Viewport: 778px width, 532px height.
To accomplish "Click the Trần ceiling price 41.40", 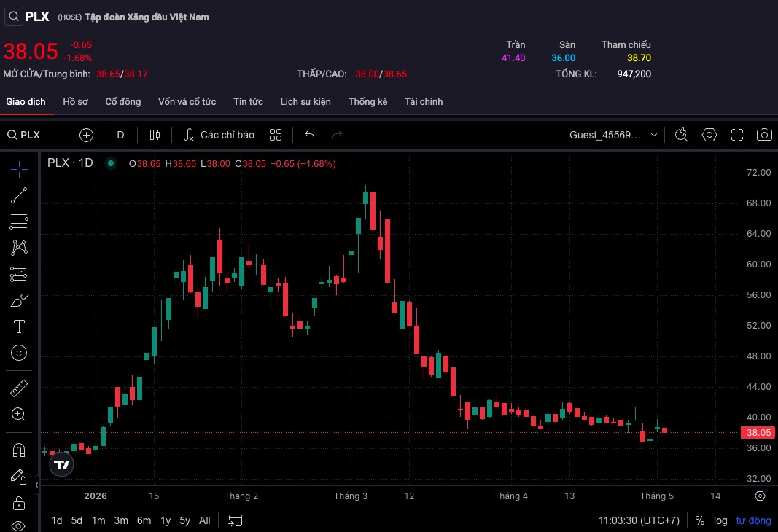I will click(513, 58).
